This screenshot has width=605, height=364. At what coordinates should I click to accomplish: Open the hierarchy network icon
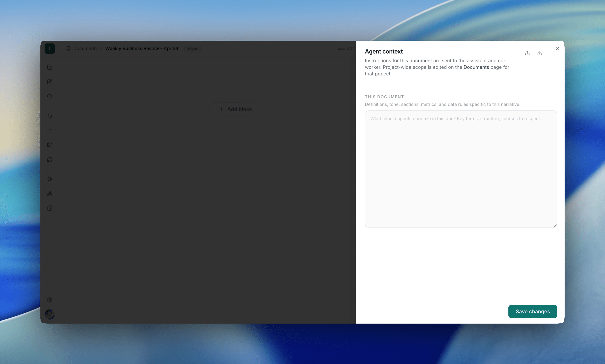point(50,193)
